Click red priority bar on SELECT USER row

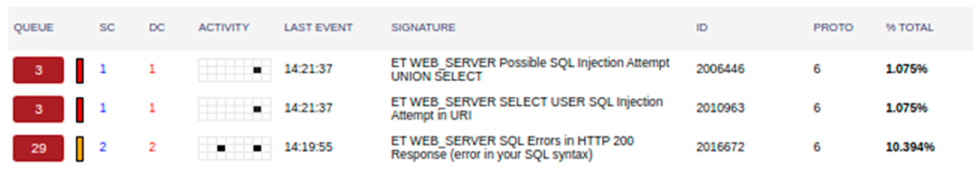pos(79,110)
